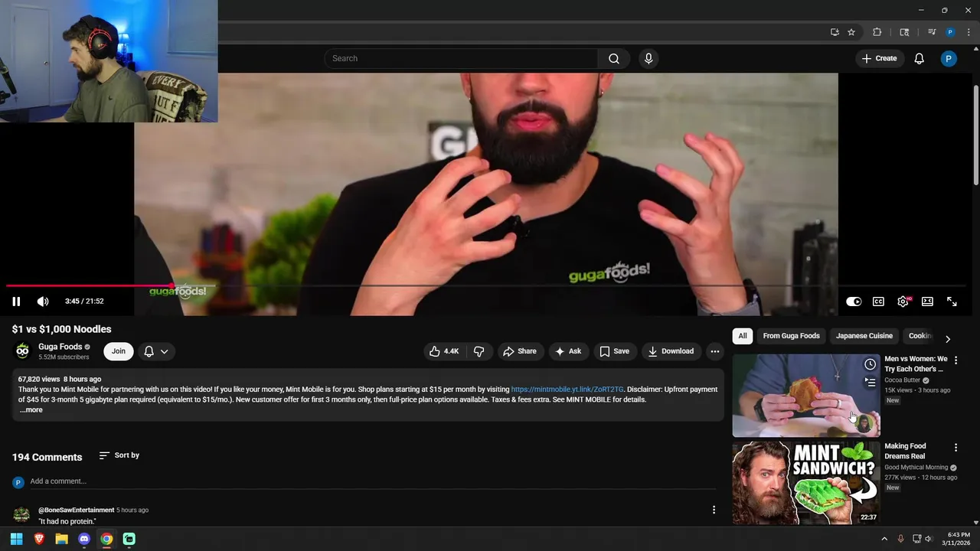This screenshot has width=980, height=551.
Task: Click the Add a comment field
Action: tap(374, 481)
